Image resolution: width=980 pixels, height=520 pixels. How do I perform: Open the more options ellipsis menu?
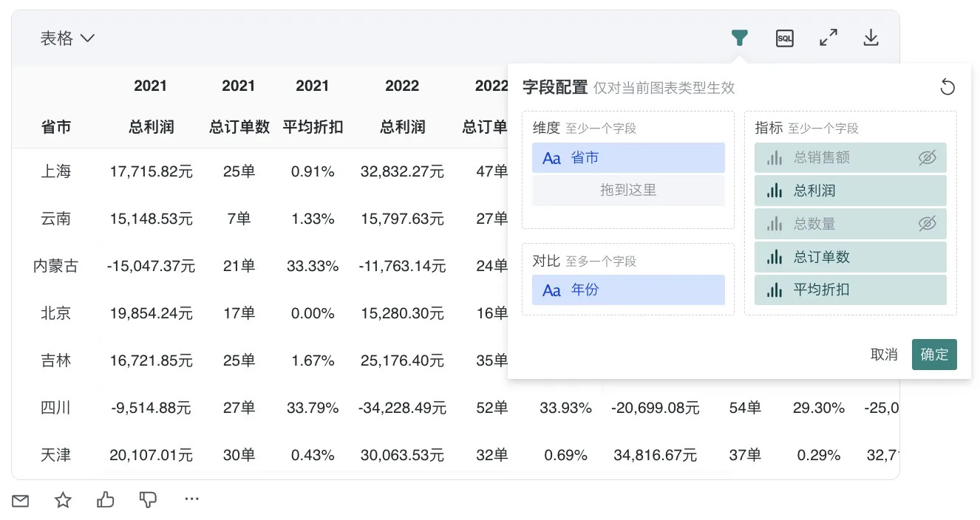pyautogui.click(x=192, y=499)
